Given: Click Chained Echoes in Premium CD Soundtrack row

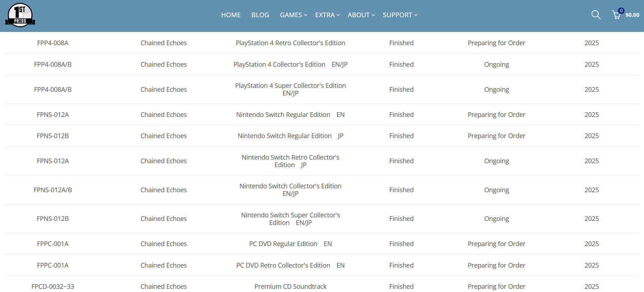Looking at the screenshot, I should 164,287.
